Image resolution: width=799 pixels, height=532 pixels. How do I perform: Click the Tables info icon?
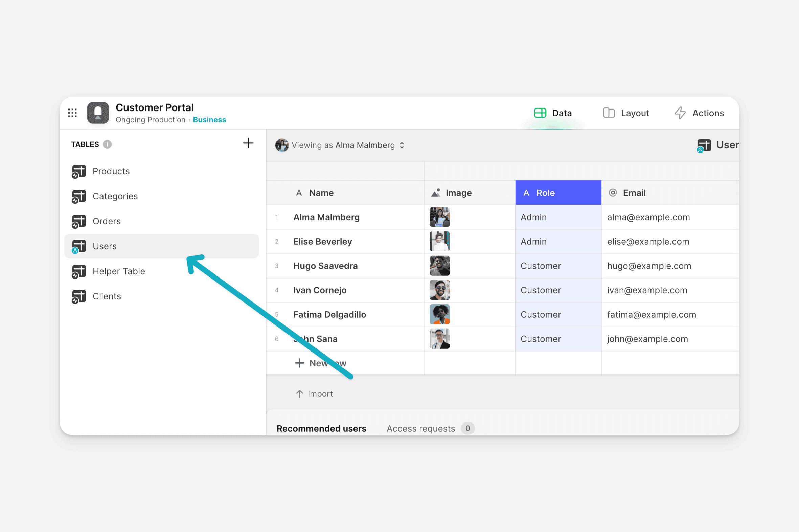click(x=107, y=145)
